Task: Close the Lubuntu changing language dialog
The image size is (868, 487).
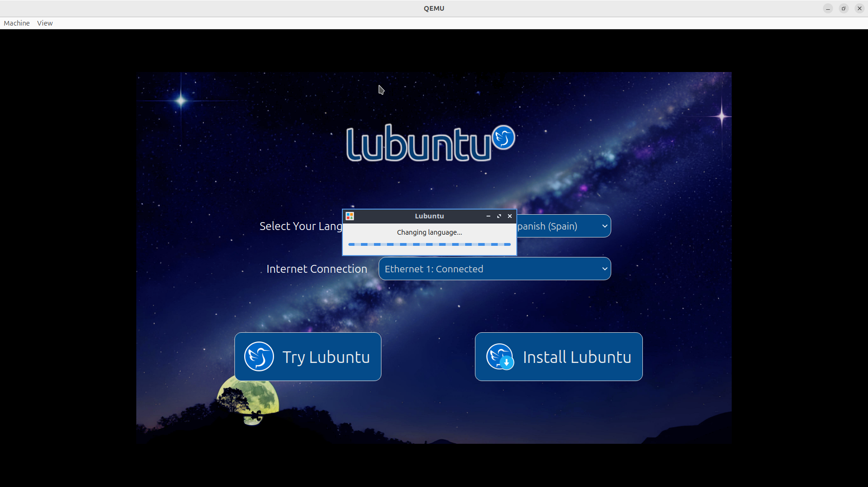Action: (x=510, y=216)
